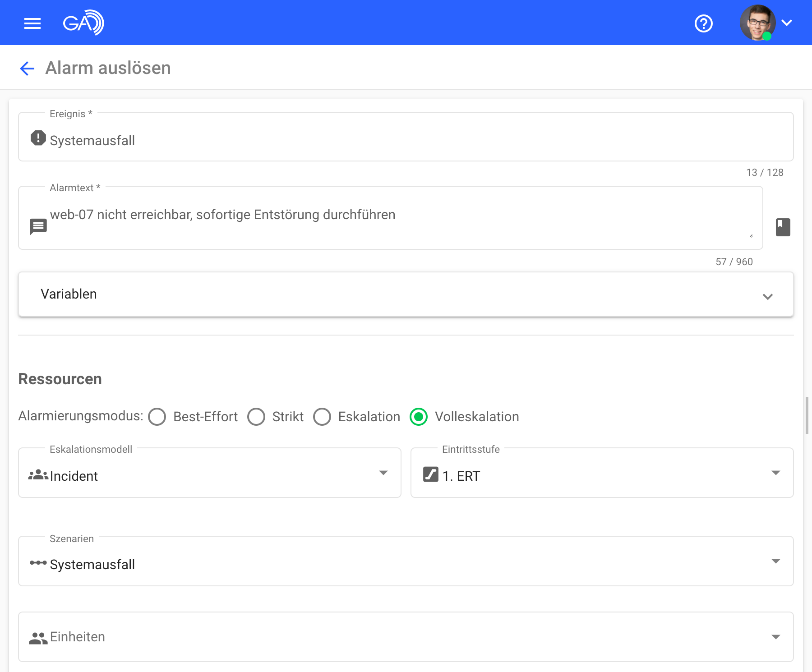Expand the user account chevron menu
Viewport: 812px width, 672px height.
(x=787, y=23)
